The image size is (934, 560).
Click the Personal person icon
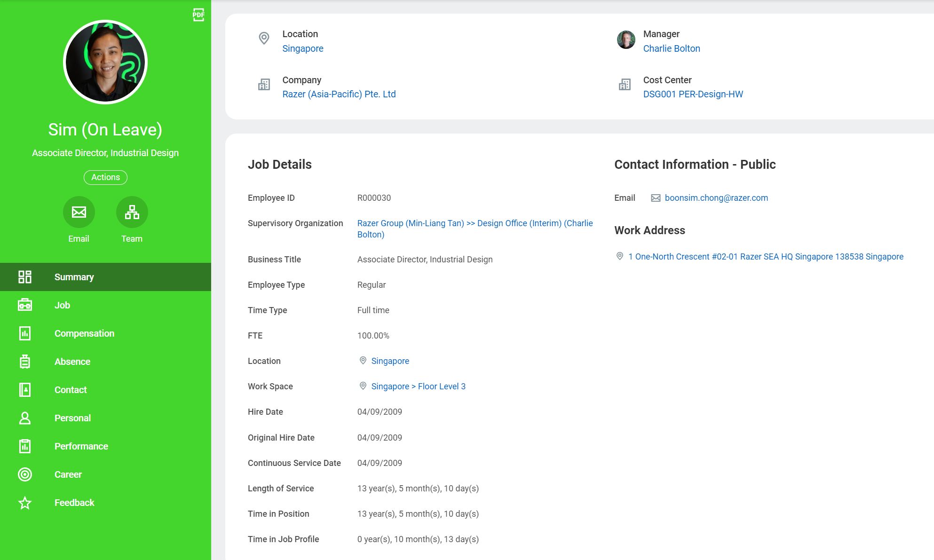(x=25, y=418)
